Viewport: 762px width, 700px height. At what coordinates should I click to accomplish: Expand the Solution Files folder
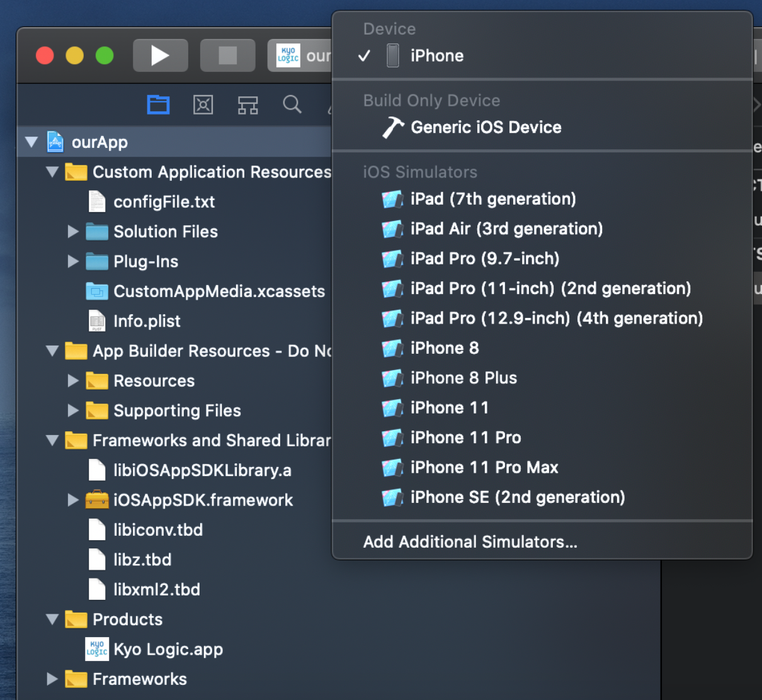(73, 232)
